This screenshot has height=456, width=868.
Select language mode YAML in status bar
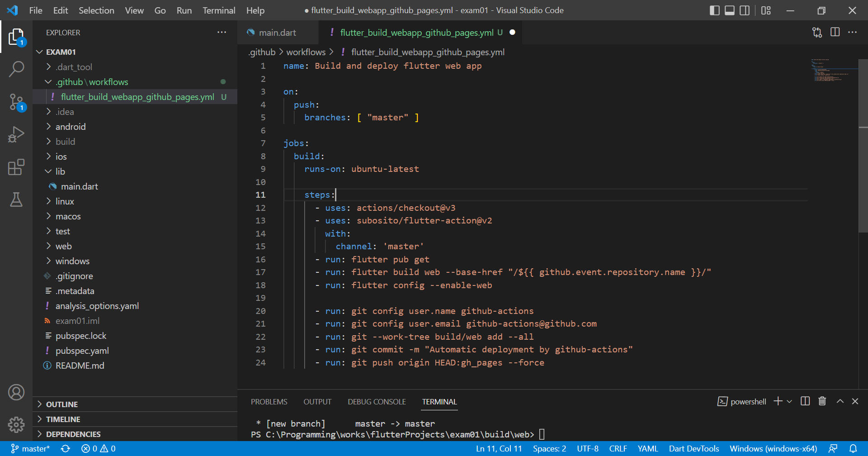tap(647, 449)
